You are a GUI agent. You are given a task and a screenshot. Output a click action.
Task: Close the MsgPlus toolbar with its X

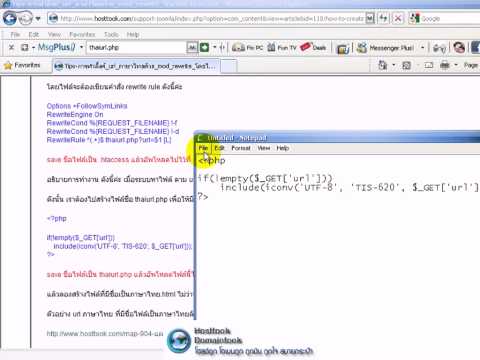[11, 47]
